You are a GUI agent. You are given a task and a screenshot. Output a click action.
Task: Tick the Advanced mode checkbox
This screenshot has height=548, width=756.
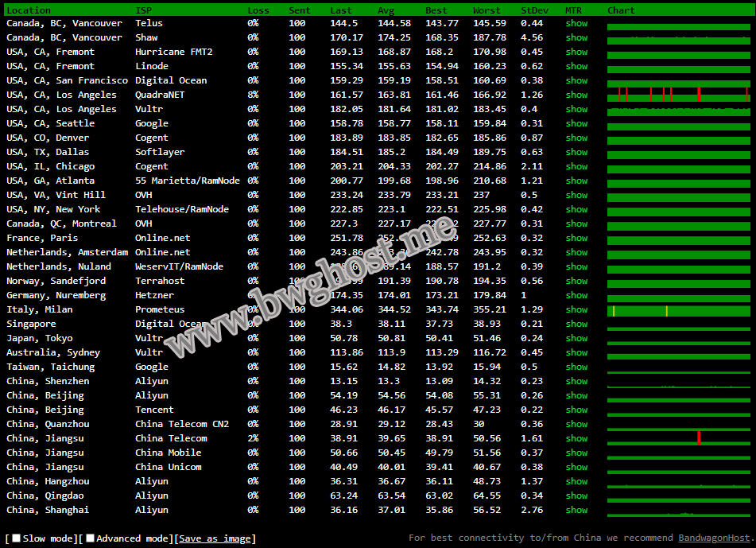point(90,538)
